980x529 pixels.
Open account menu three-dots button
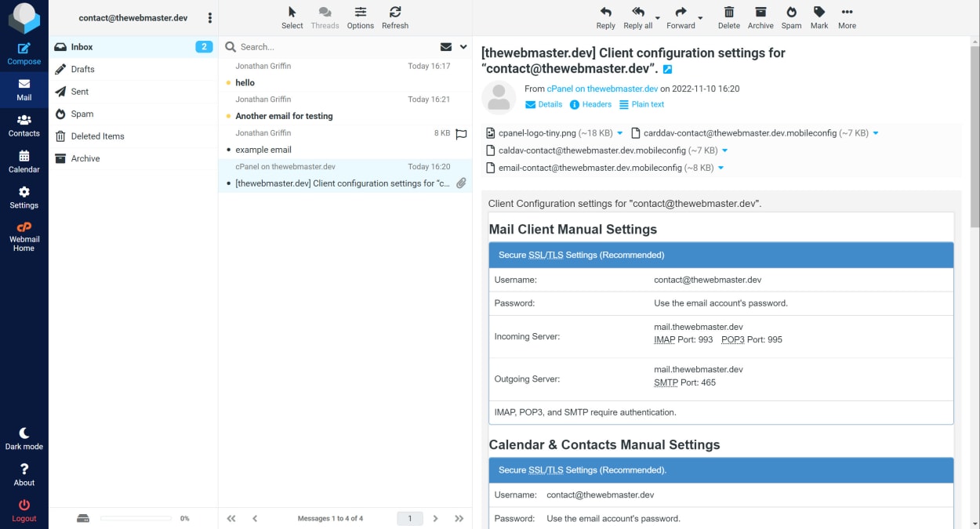209,18
